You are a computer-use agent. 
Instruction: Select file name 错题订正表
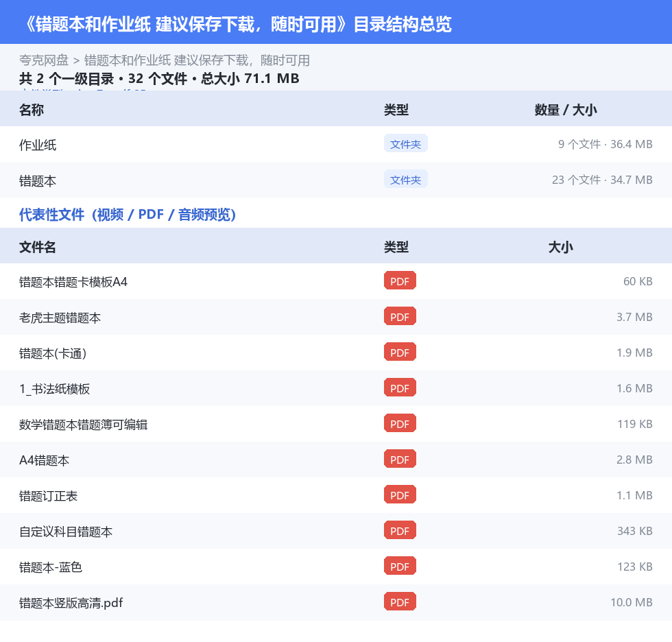point(48,495)
